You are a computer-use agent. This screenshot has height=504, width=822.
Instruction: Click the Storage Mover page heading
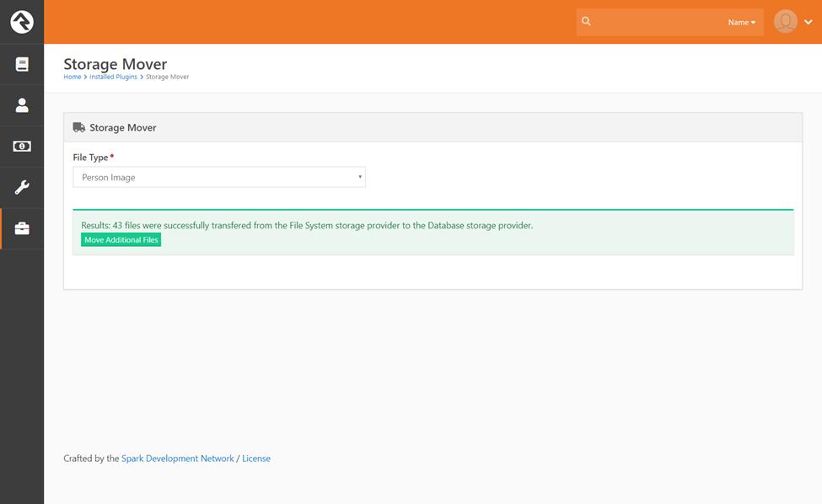tap(116, 64)
